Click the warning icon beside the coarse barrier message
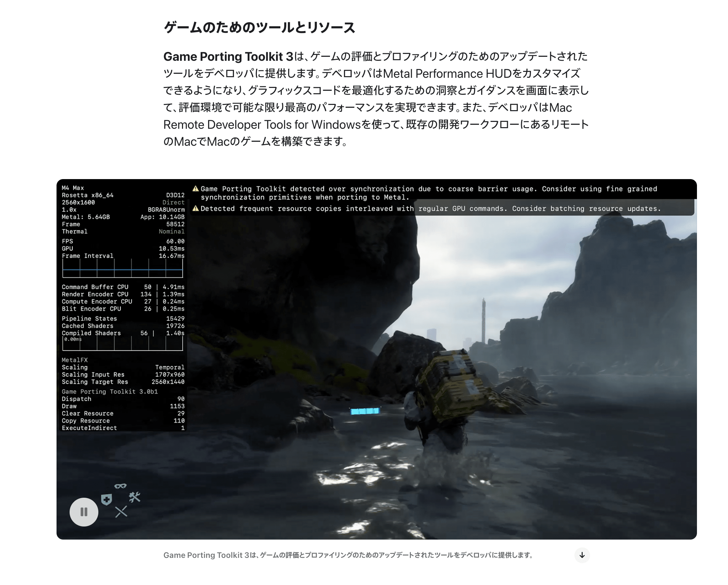 (195, 189)
